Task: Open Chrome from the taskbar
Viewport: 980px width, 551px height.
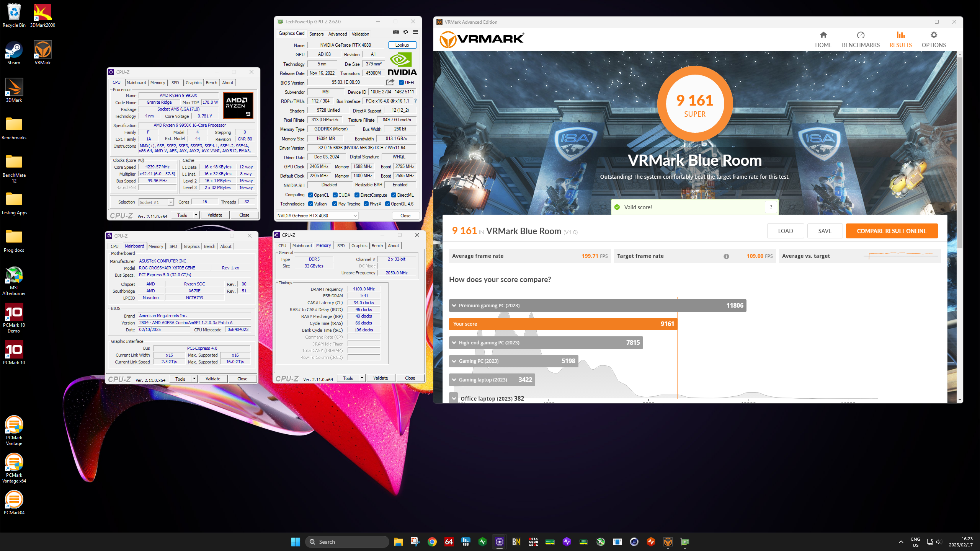Action: coord(432,542)
